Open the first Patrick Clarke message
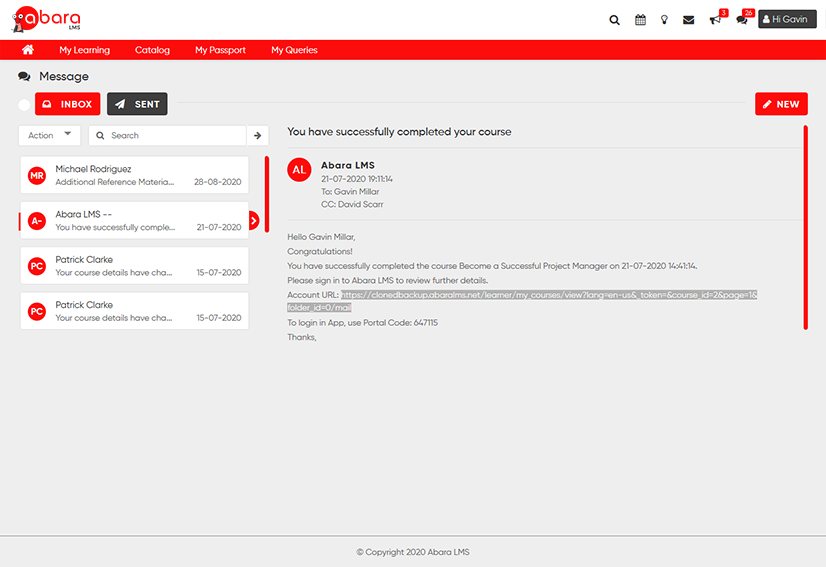 [x=134, y=266]
